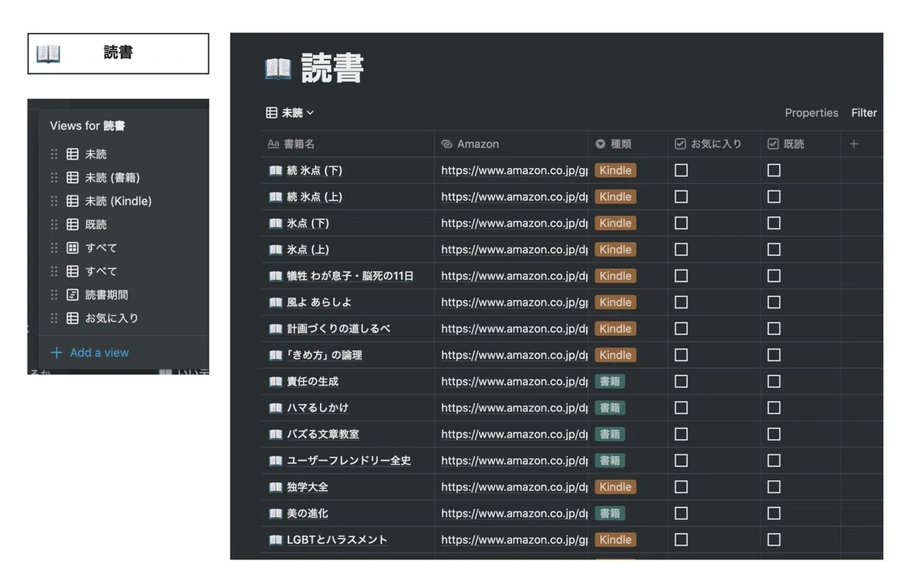This screenshot has width=917, height=588.
Task: Open the 計画づくりの道しるべ entry
Action: pyautogui.click(x=339, y=328)
